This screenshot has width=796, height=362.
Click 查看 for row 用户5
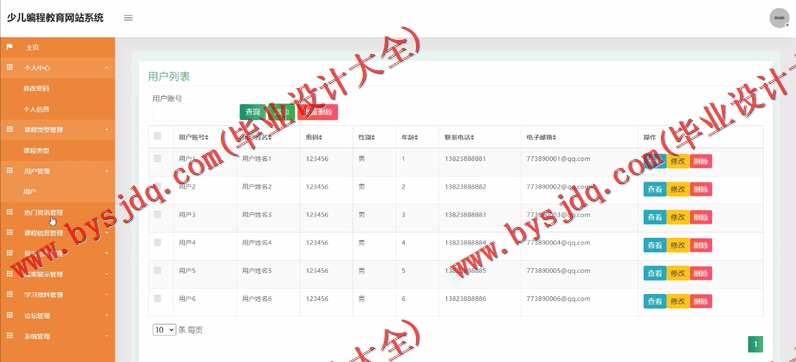point(655,273)
